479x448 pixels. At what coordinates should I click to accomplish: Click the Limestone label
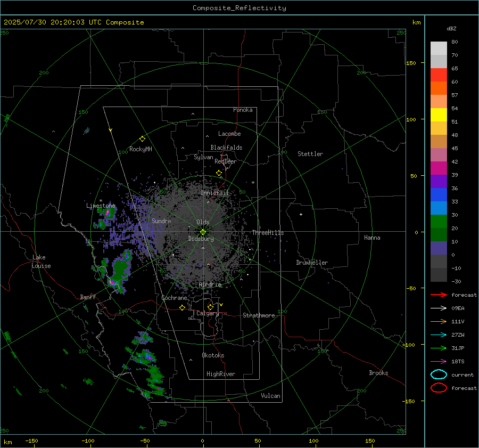(101, 206)
